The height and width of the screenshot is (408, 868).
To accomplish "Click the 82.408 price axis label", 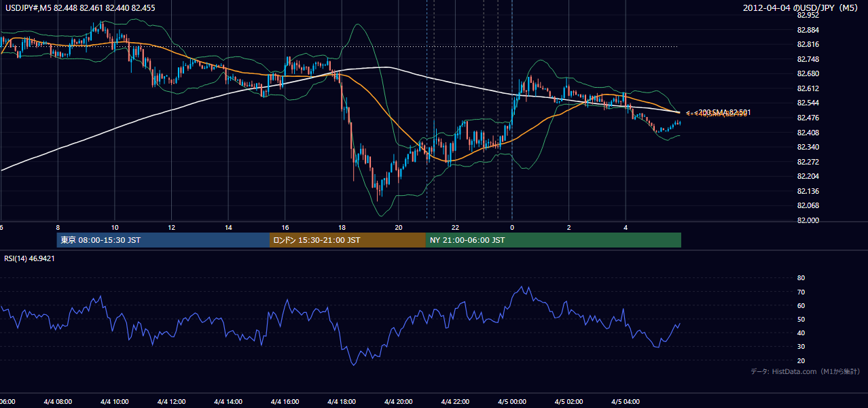I will pyautogui.click(x=808, y=133).
